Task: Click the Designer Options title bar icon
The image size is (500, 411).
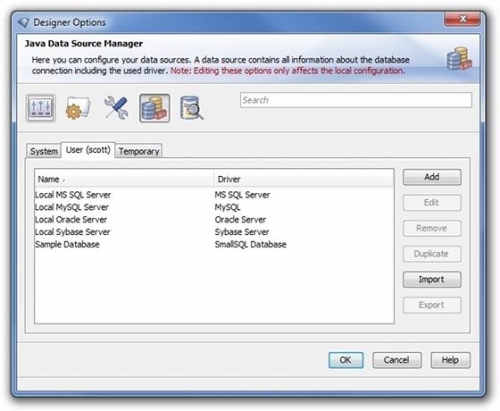Action: pyautogui.click(x=24, y=22)
